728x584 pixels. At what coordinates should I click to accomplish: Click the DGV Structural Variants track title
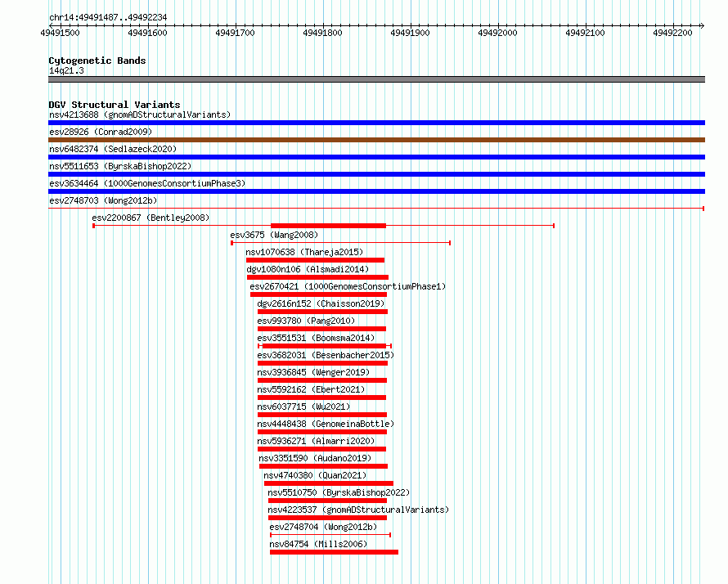[x=115, y=105]
